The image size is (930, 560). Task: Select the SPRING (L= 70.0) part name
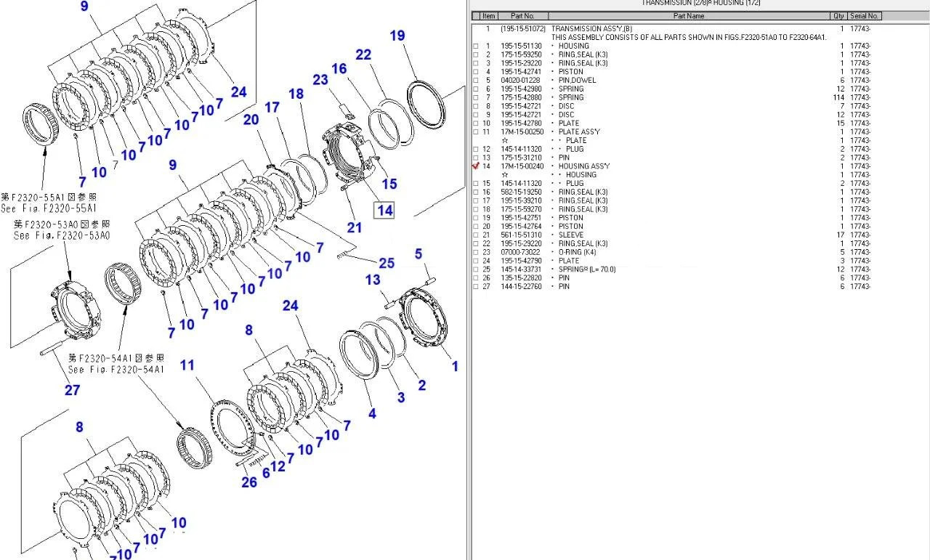pos(586,269)
